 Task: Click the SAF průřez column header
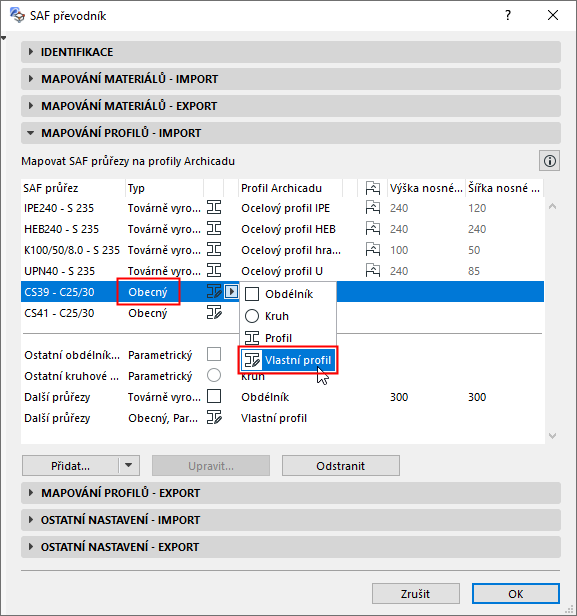[73, 188]
